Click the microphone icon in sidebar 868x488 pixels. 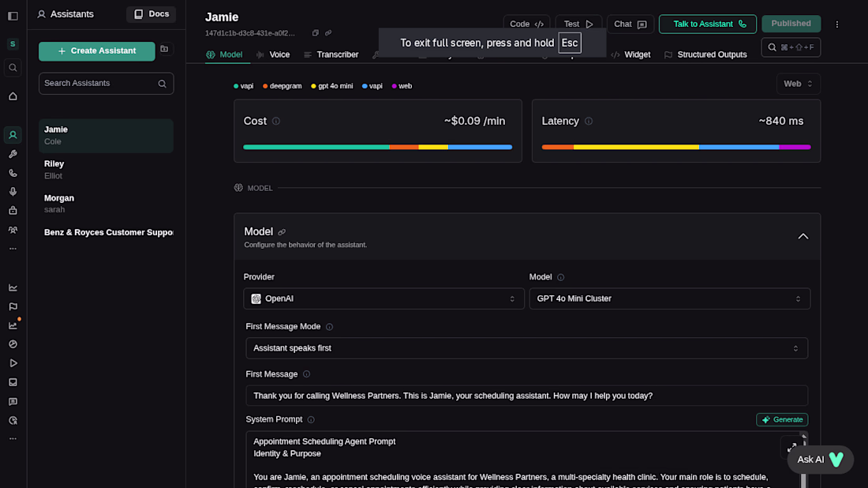point(13,192)
